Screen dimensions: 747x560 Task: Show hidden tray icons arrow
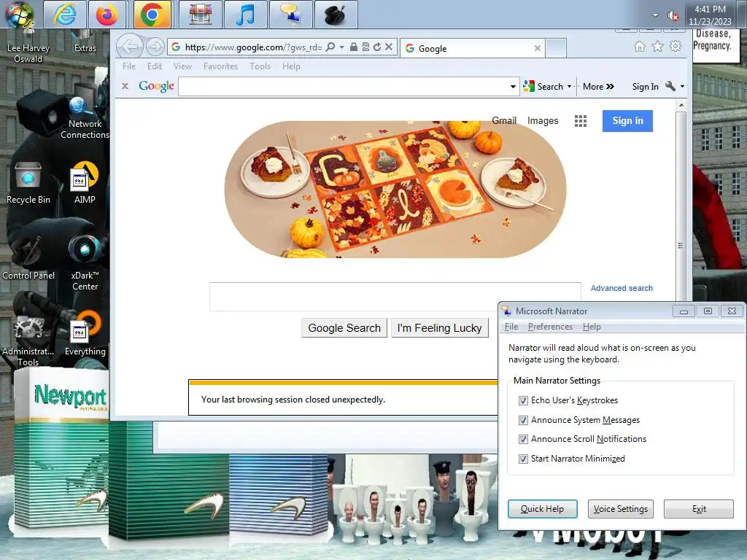pos(655,15)
